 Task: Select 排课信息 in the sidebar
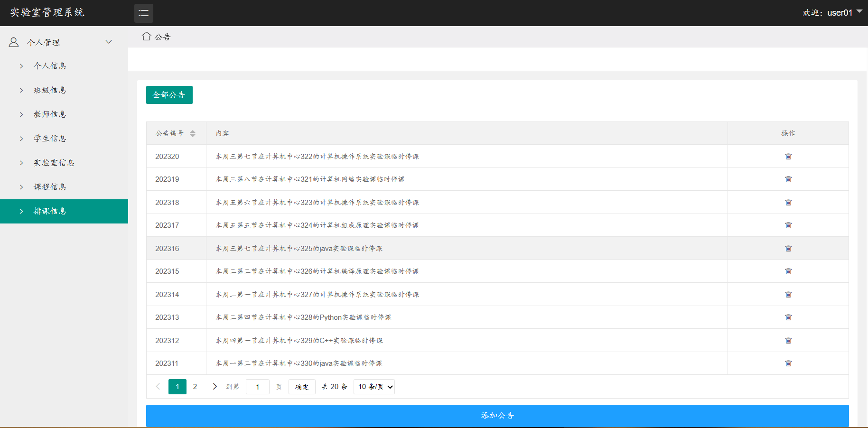64,211
